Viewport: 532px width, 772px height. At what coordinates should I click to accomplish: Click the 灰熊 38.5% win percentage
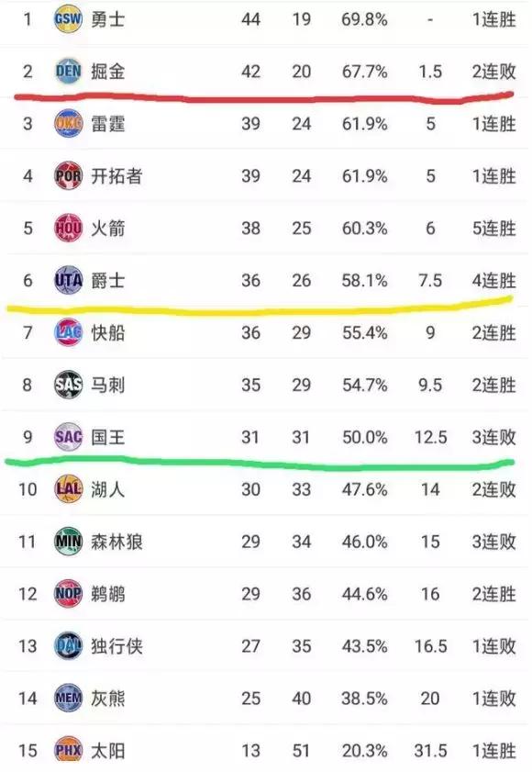coord(364,699)
